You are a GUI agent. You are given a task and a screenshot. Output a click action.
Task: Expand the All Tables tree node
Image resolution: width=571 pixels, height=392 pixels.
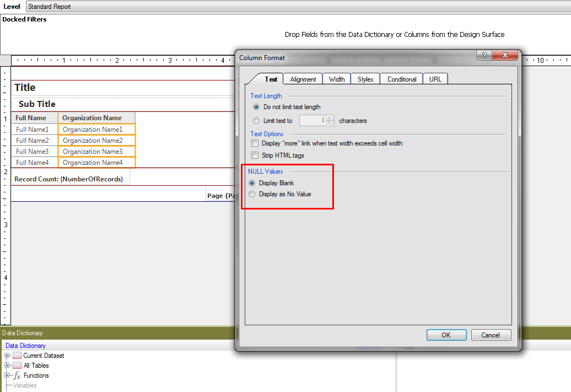(x=7, y=366)
